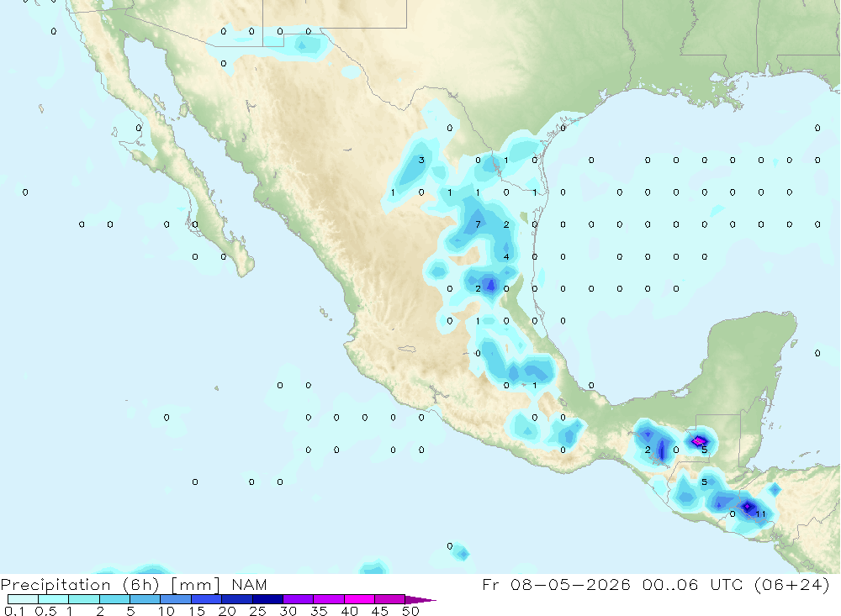Screen dimensions: 841x616
Task: Click the purple arrow end of the legend
Action: [420, 599]
